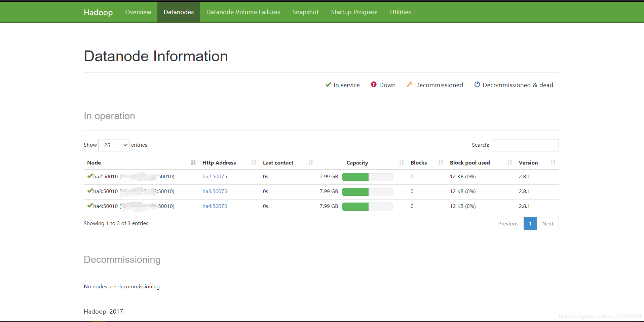Click the ha4 capacity usage bar

[x=367, y=207]
